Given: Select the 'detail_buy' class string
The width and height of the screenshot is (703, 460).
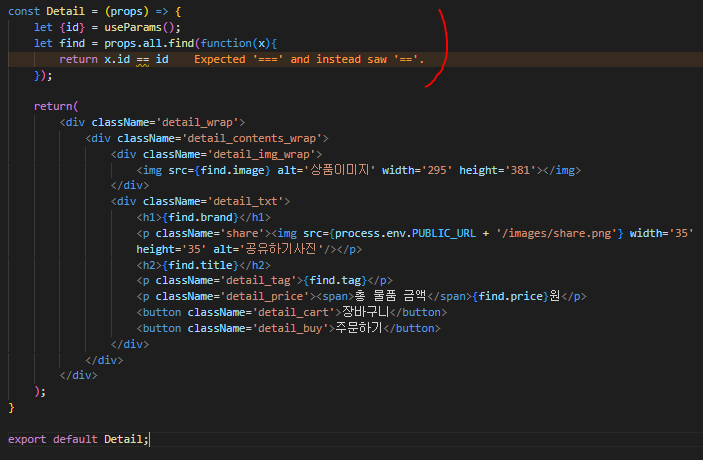Looking at the screenshot, I should pyautogui.click(x=290, y=329).
